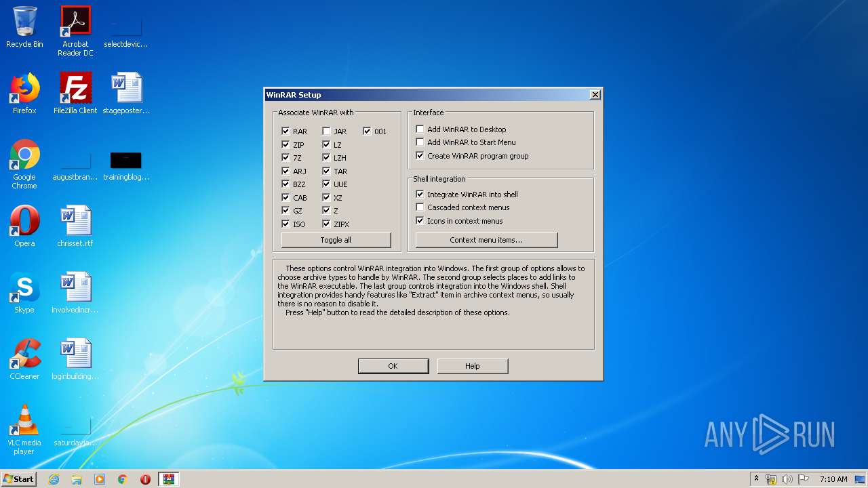Open Opera from the taskbar
Screen dimensions: 868x488
coord(145,479)
